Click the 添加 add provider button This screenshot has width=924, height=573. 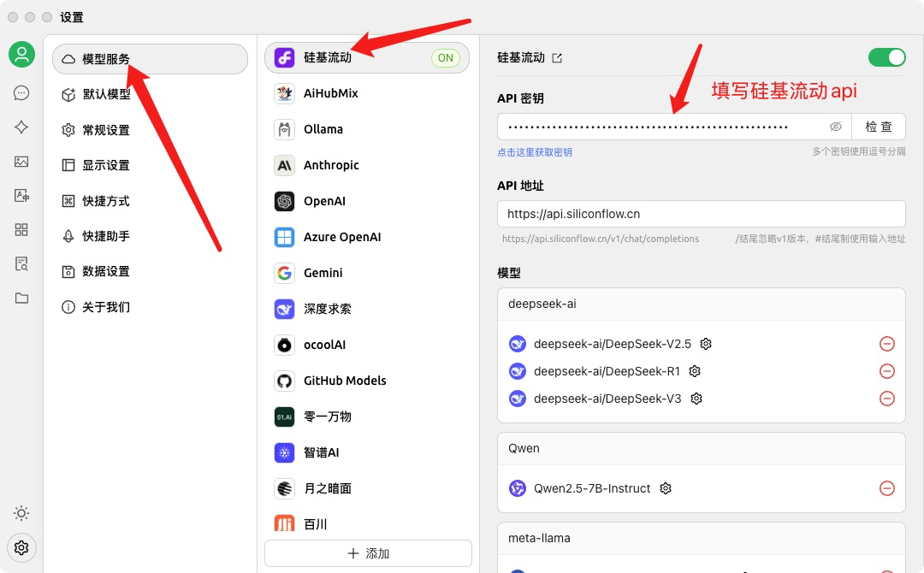pyautogui.click(x=368, y=553)
